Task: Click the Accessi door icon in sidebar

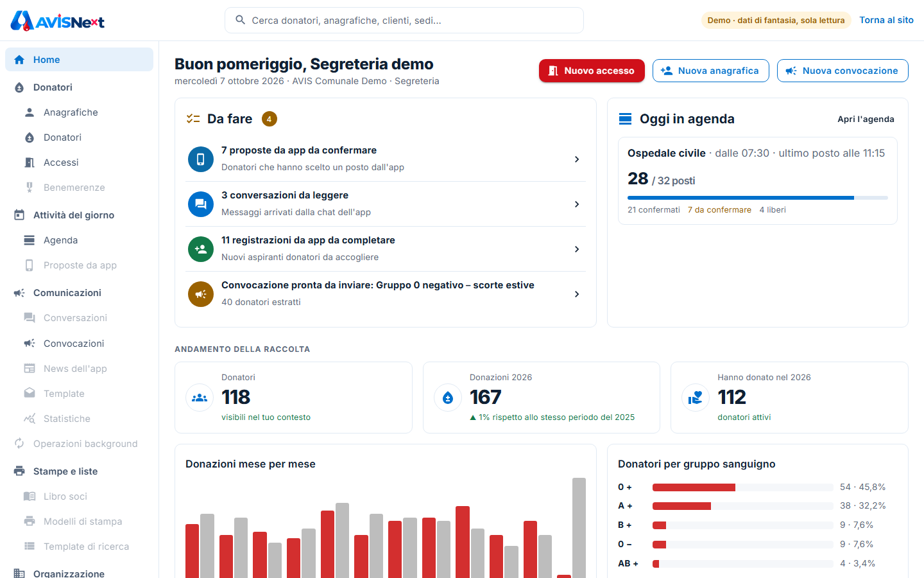Action: pyautogui.click(x=30, y=162)
